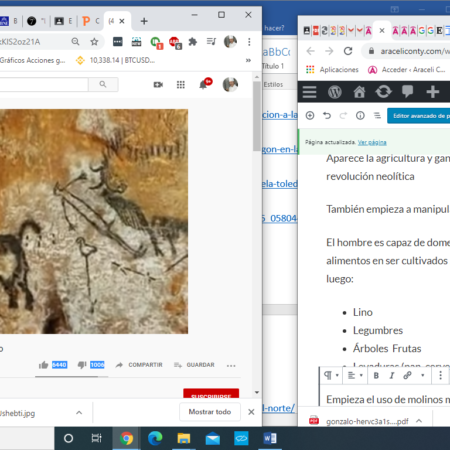The image size is (450, 450).
Task: Open Chrome three-dot menu in left window
Action: 249,42
